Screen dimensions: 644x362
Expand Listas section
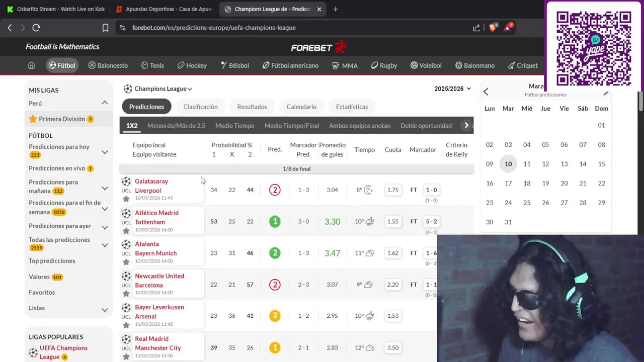coord(105,310)
